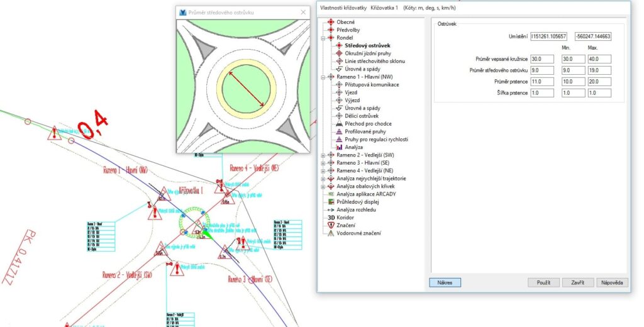Click Průměr vepsané kružnice value field
Screen dimensions: 644x327
(x=541, y=59)
